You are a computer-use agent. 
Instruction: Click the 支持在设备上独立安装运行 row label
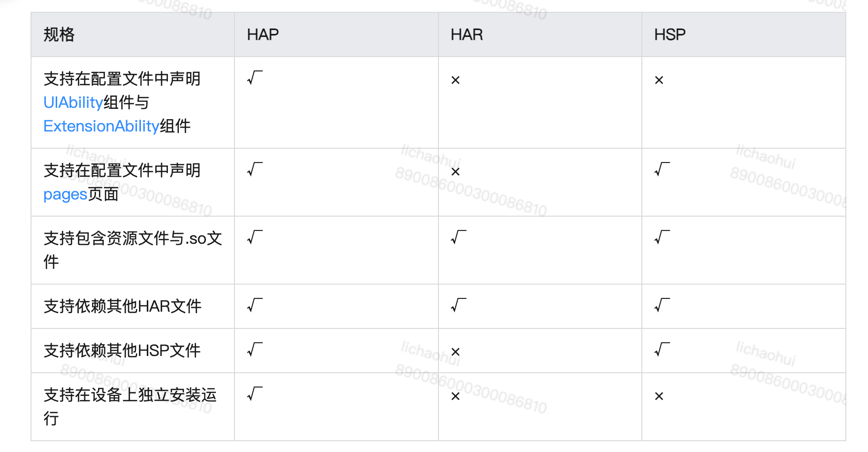click(x=130, y=395)
